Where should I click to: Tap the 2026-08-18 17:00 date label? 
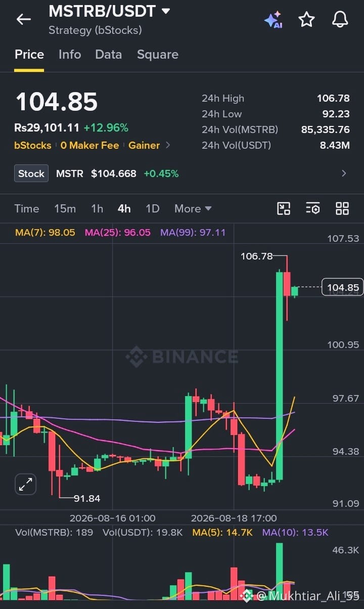click(x=234, y=518)
